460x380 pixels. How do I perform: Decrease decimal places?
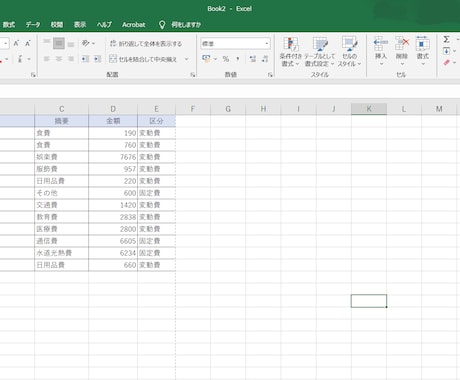(265, 59)
